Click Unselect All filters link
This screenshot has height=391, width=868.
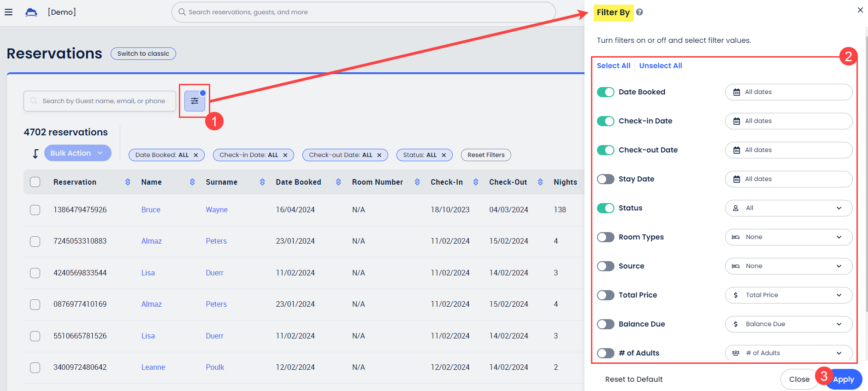tap(660, 66)
